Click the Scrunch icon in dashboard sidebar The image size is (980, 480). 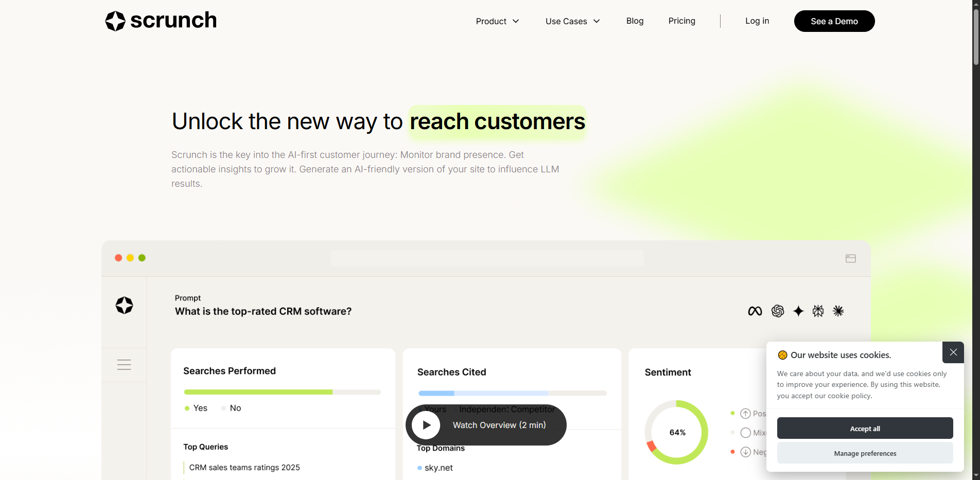[x=124, y=305]
